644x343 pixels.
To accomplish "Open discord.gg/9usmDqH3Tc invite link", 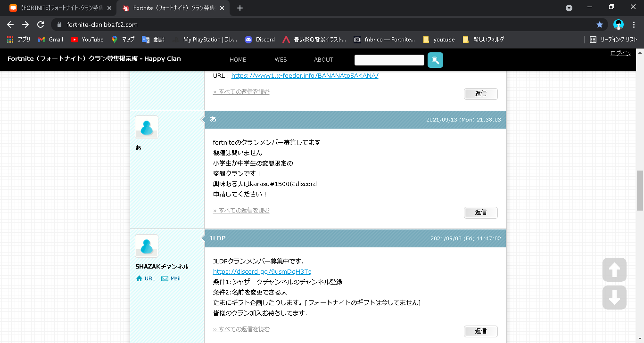I will click(x=262, y=271).
